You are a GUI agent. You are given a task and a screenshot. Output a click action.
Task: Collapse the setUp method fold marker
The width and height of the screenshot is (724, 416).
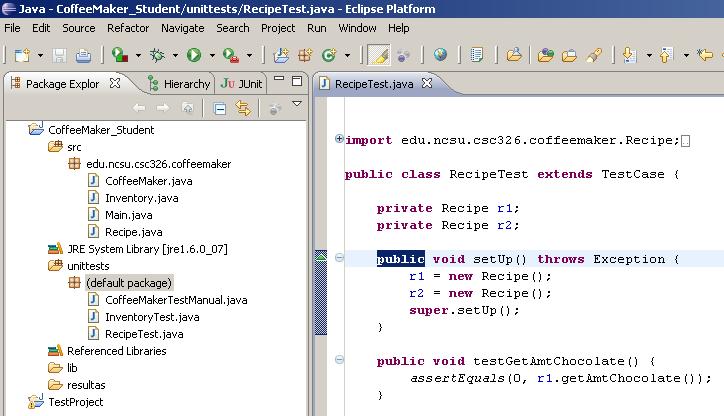[x=340, y=259]
